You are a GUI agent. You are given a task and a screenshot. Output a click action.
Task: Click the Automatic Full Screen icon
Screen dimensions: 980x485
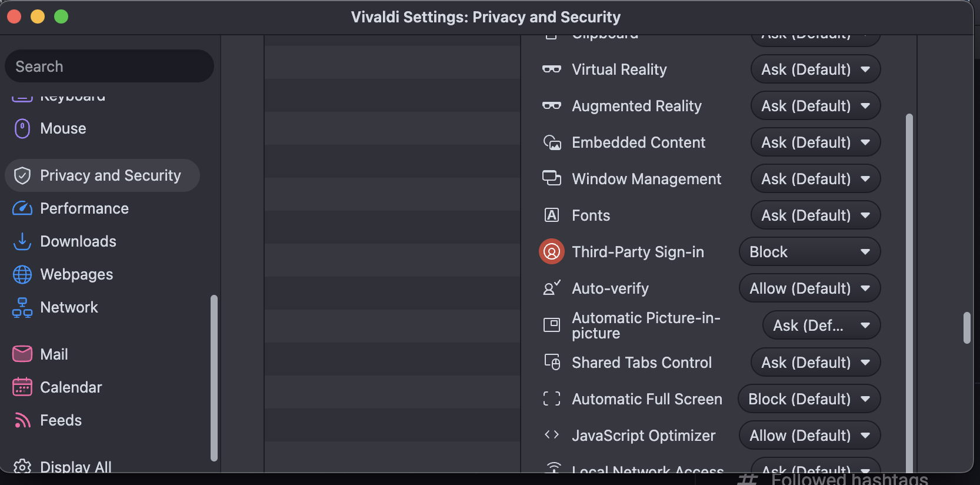coord(551,399)
